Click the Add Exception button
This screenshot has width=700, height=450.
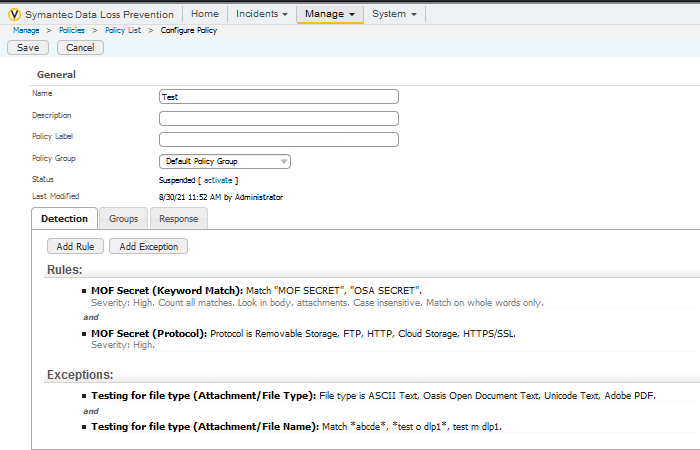pos(148,246)
